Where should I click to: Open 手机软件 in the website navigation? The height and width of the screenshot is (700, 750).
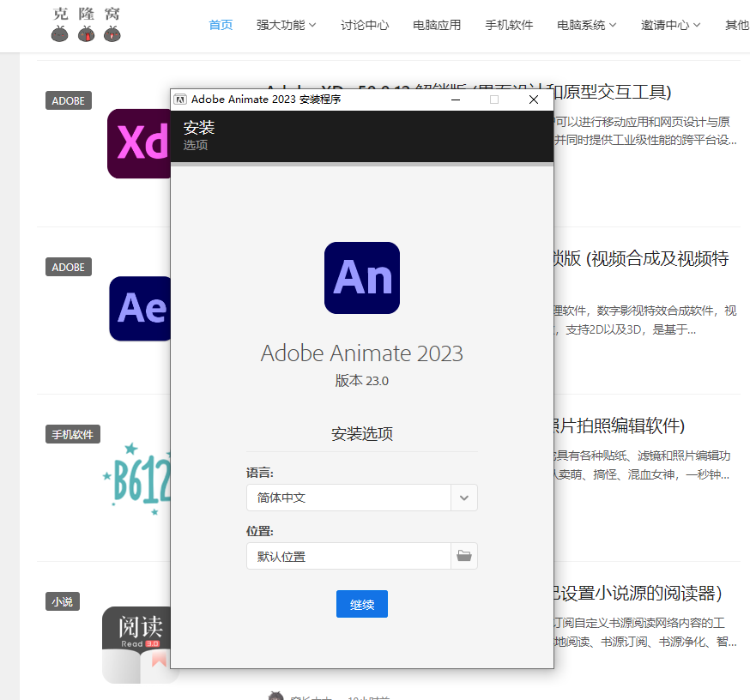coord(509,25)
